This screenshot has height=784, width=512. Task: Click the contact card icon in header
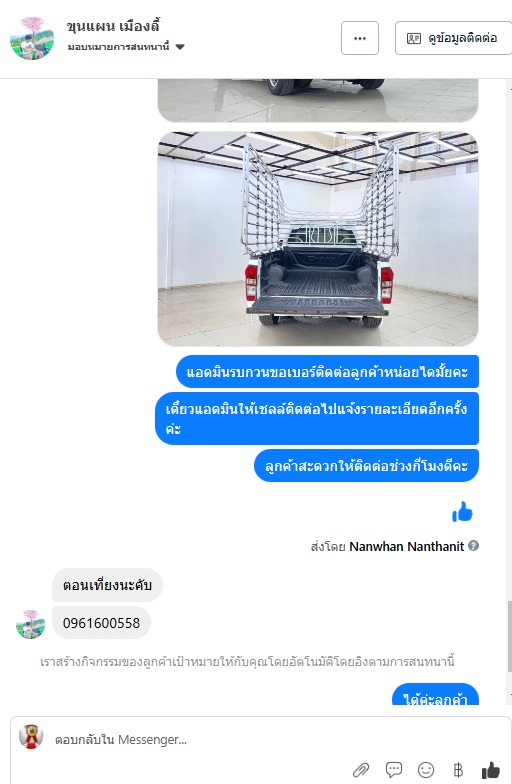(x=414, y=38)
